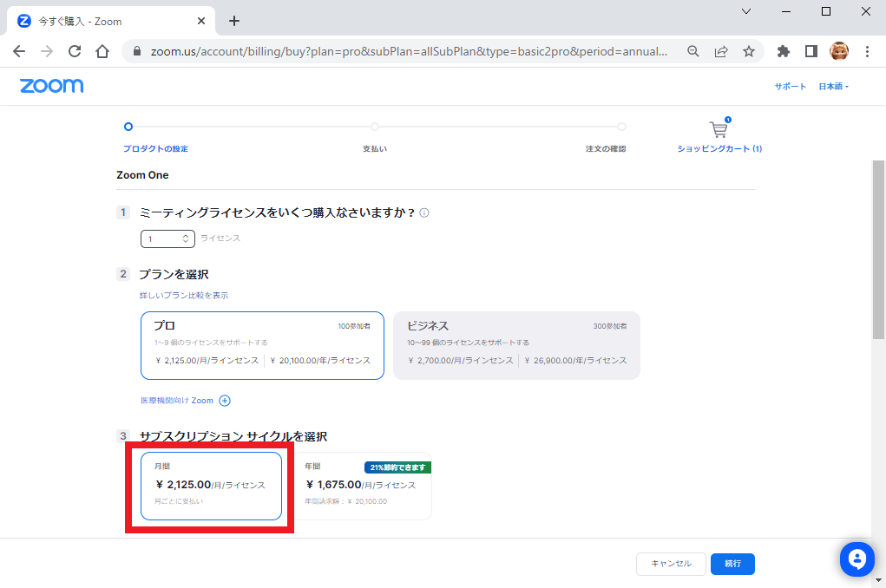Click the browser forward arrow
This screenshot has height=588, width=886.
tap(47, 51)
